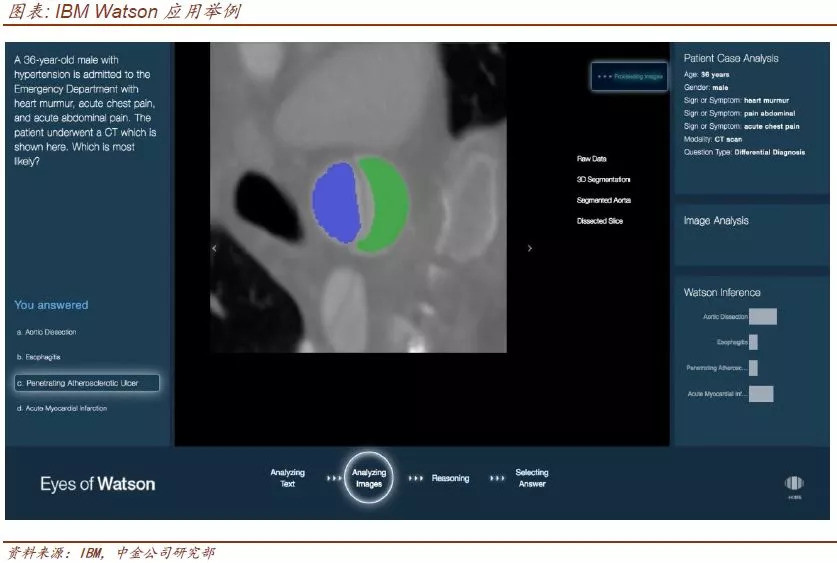Go to the previous image slice arrow

click(x=214, y=248)
